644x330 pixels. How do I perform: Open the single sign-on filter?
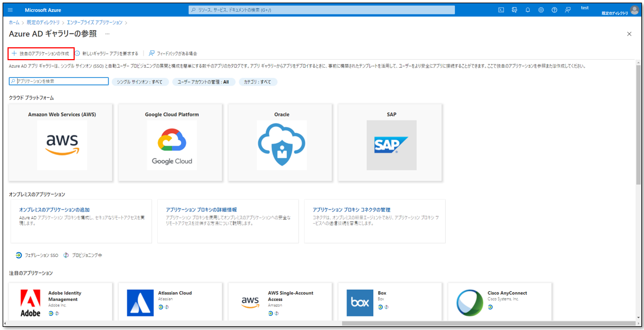(140, 82)
